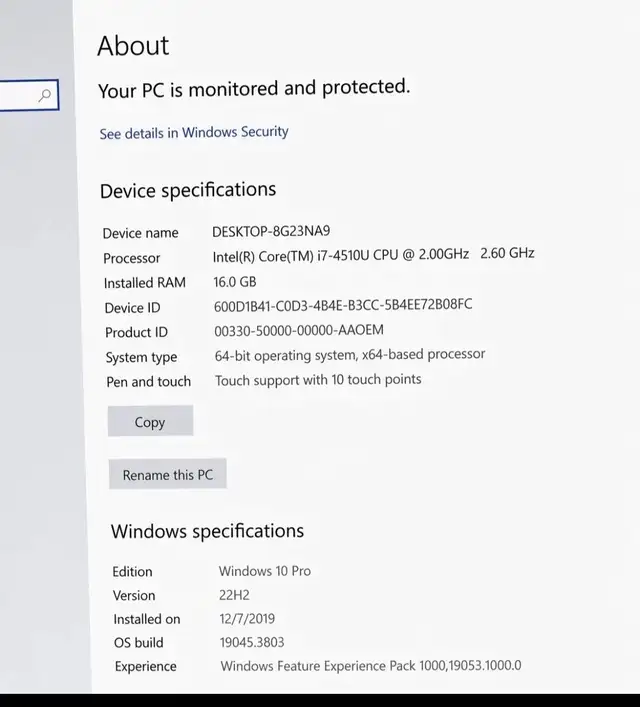Click the search magnifier icon
Screen dimensions: 640x707
(45, 95)
